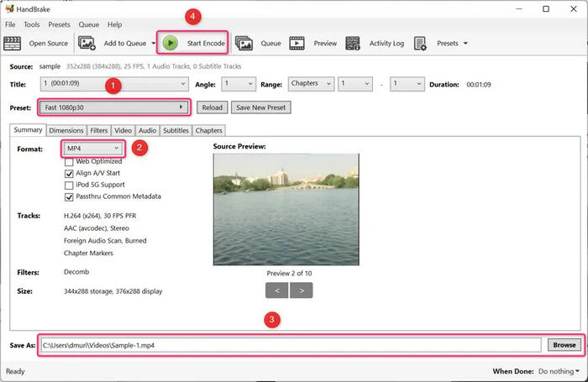Image resolution: width=588 pixels, height=382 pixels.
Task: Click the source name 'sample'
Action: 50,66
